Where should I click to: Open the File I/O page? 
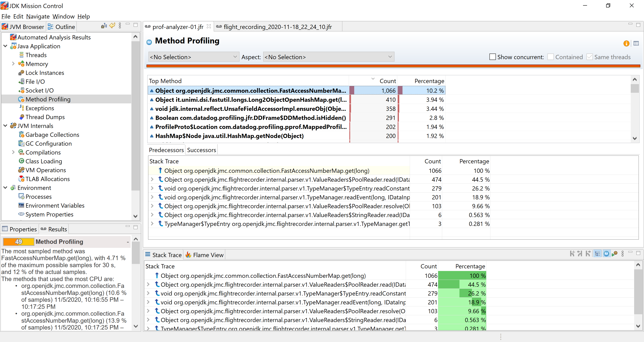[x=35, y=81]
